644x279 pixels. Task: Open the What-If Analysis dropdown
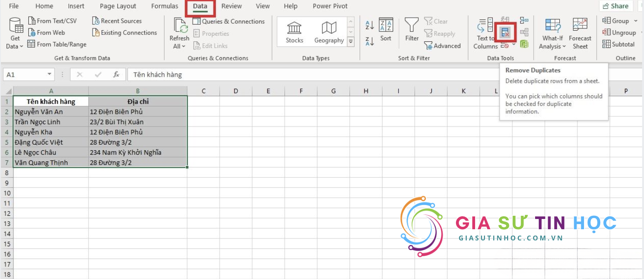click(552, 33)
